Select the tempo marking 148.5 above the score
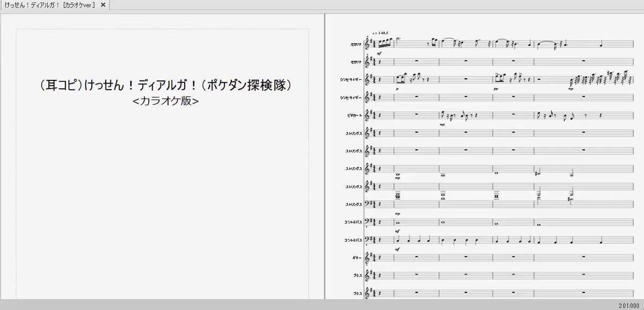 [x=379, y=33]
